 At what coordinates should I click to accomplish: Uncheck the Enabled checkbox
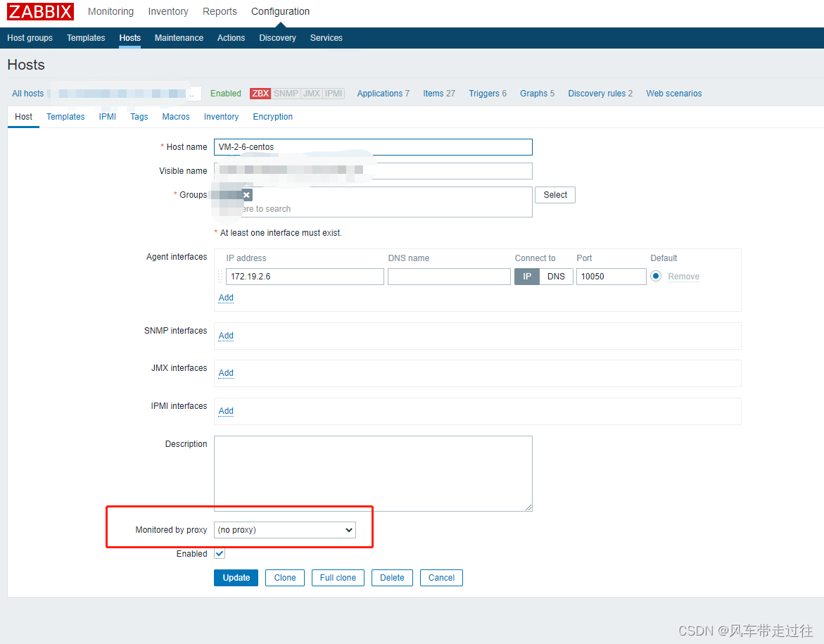click(x=219, y=553)
